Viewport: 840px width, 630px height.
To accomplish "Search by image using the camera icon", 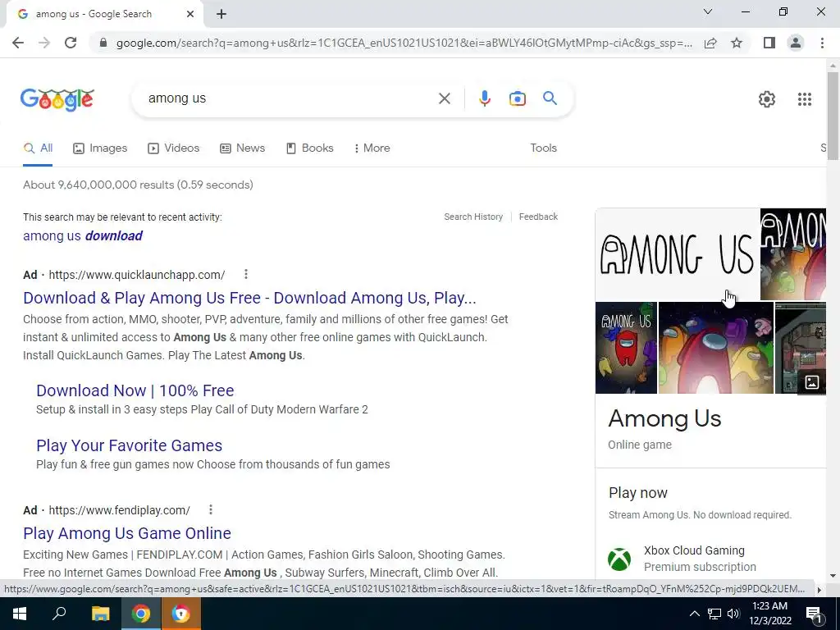I will pos(517,98).
